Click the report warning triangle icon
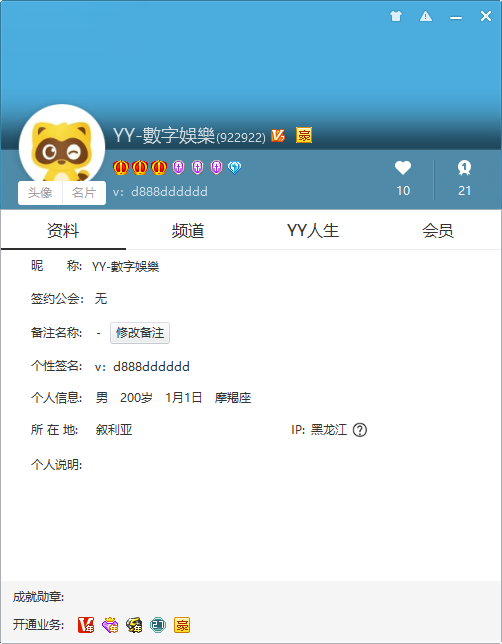The height and width of the screenshot is (644, 502). [426, 16]
